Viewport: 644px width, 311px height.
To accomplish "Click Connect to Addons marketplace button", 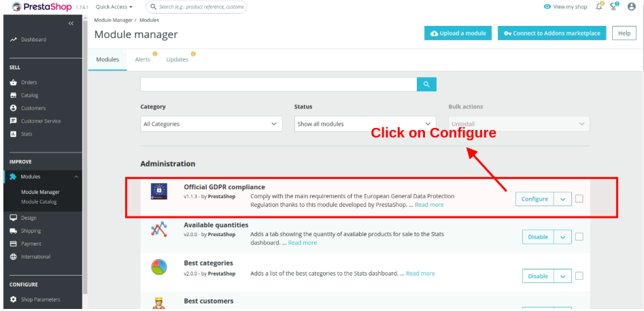I will pos(552,33).
